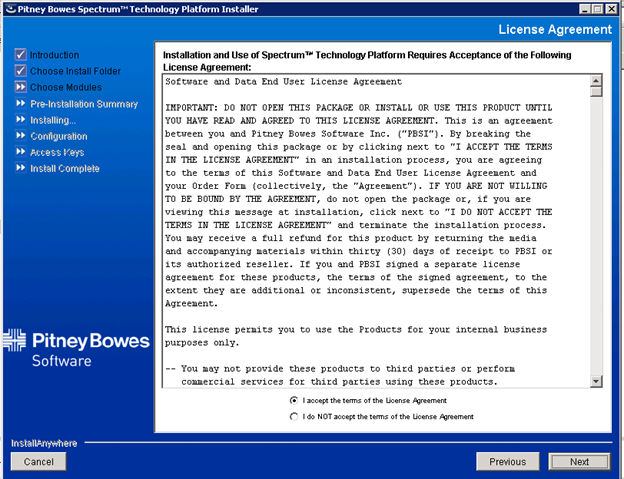624x479 pixels.
Task: Click the Choose Install Folder checkmark icon
Action: click(20, 71)
